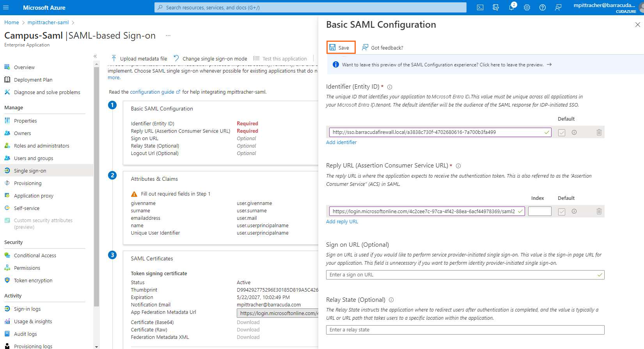Click the Save button in Basic SAML Configuration
This screenshot has height=349, width=644.
tap(341, 47)
